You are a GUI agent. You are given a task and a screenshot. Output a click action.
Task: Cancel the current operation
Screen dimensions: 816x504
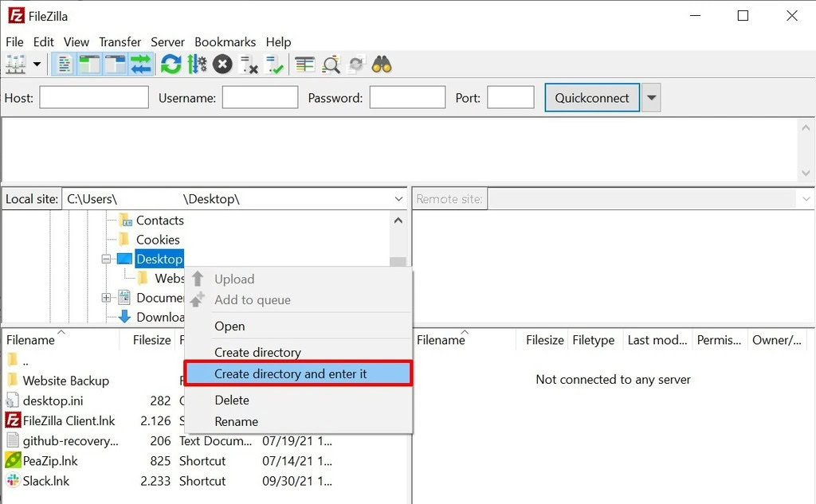[222, 64]
